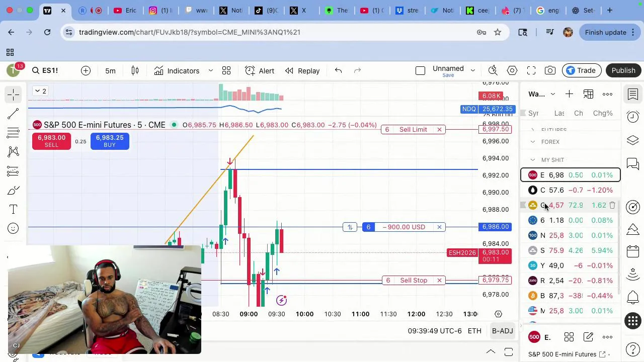
Task: Click the red 6,983.00 SELL button
Action: pos(51,141)
